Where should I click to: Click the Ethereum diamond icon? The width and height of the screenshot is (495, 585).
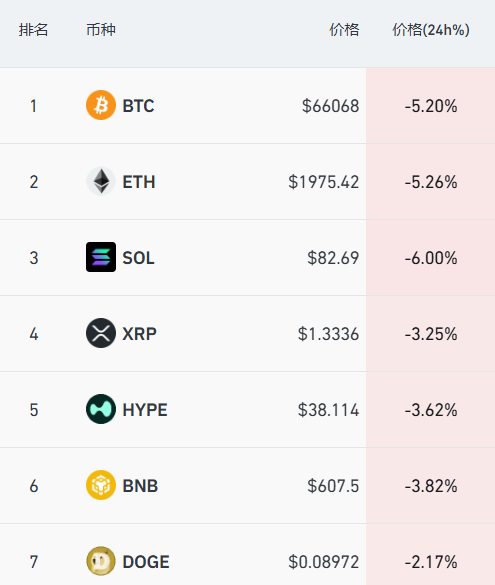[x=101, y=181]
